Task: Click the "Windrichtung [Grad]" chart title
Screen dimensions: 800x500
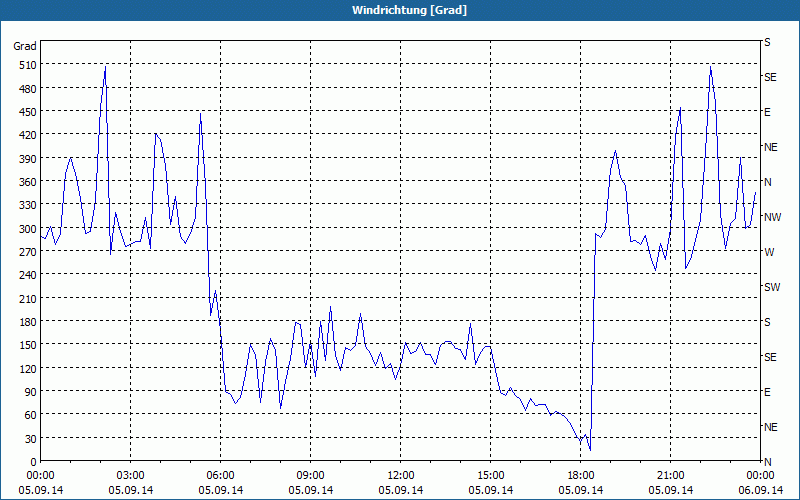Action: [x=409, y=10]
